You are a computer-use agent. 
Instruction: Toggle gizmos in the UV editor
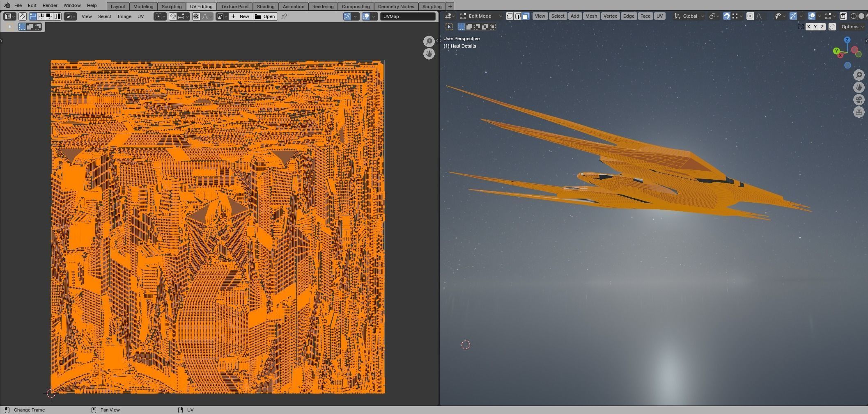pyautogui.click(x=347, y=16)
